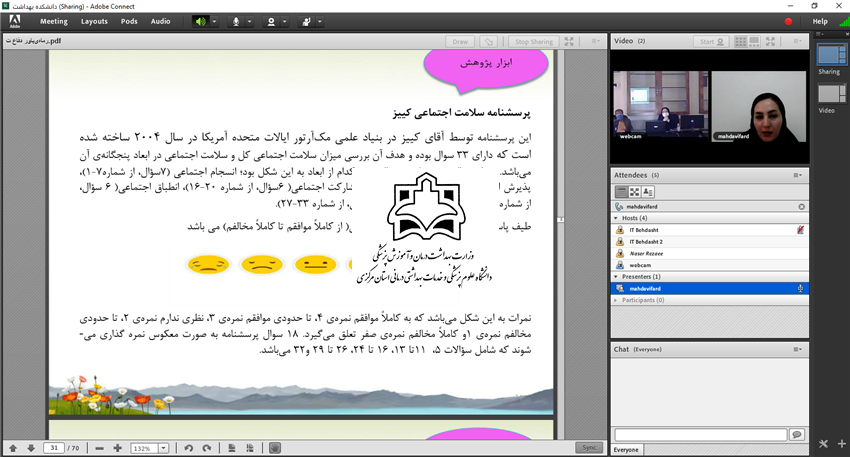This screenshot has height=457, width=850.
Task: Click the Adobe logo icon
Action: point(15,21)
